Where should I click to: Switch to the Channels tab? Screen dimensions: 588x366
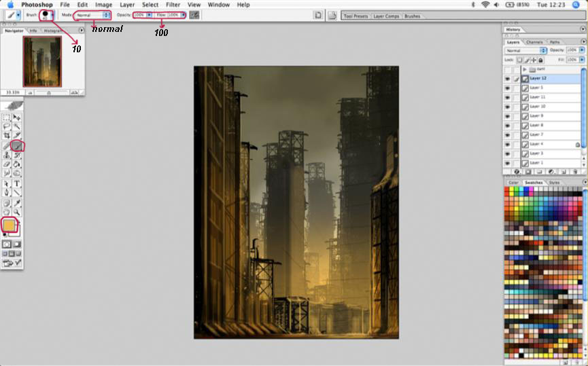(x=534, y=42)
